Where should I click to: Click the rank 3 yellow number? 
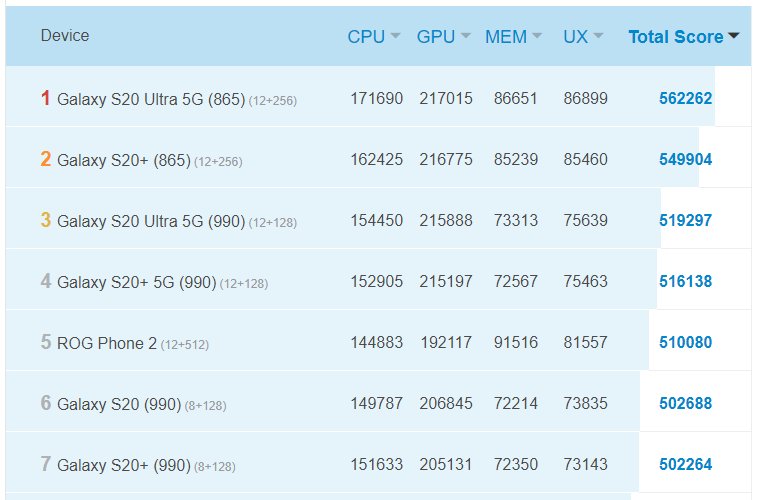point(46,220)
